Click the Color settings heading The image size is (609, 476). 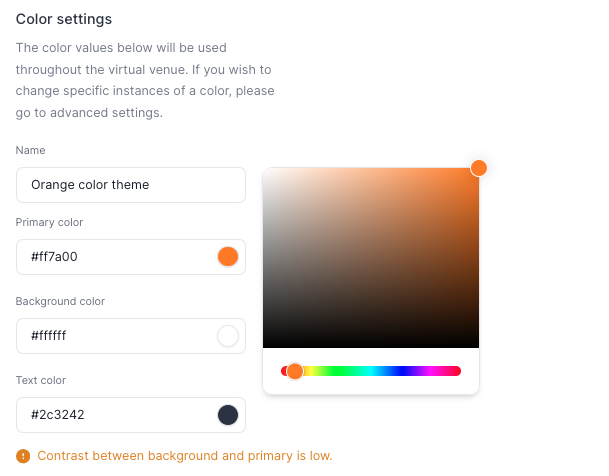[64, 19]
